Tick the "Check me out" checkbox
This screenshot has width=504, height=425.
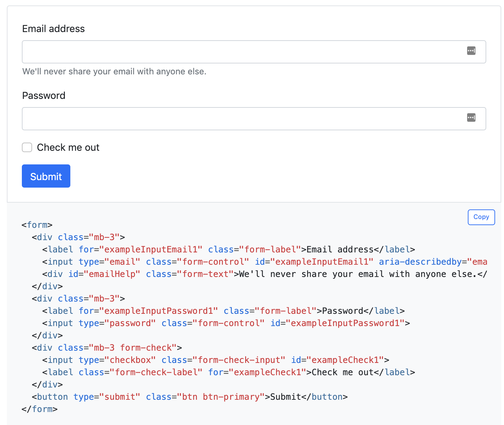tap(27, 147)
